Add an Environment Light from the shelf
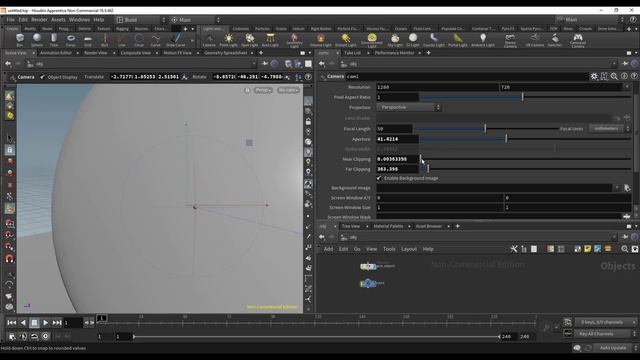 click(x=372, y=40)
